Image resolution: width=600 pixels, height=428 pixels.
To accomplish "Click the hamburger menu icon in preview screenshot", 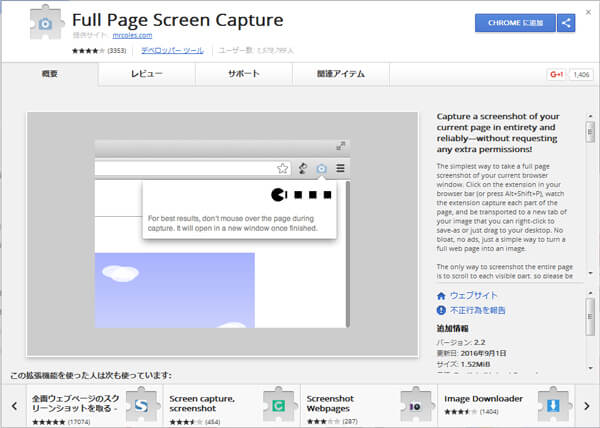I will coord(340,169).
